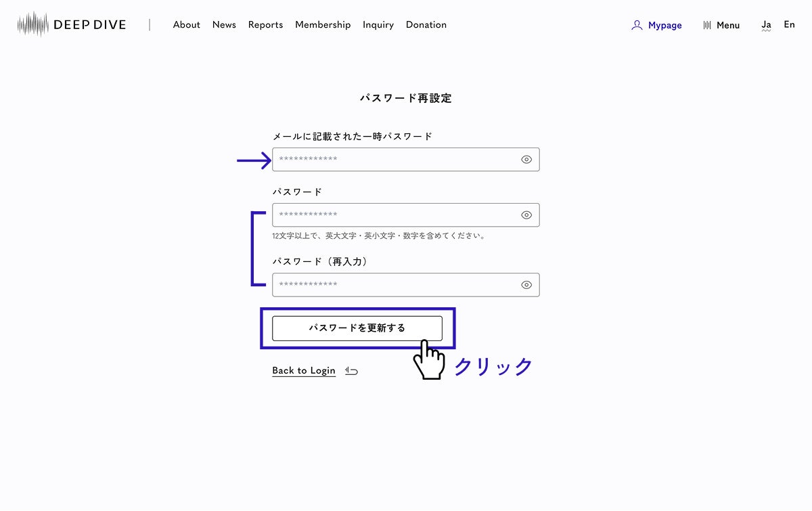This screenshot has height=511, width=812.
Task: Go to the News section
Action: (x=224, y=24)
